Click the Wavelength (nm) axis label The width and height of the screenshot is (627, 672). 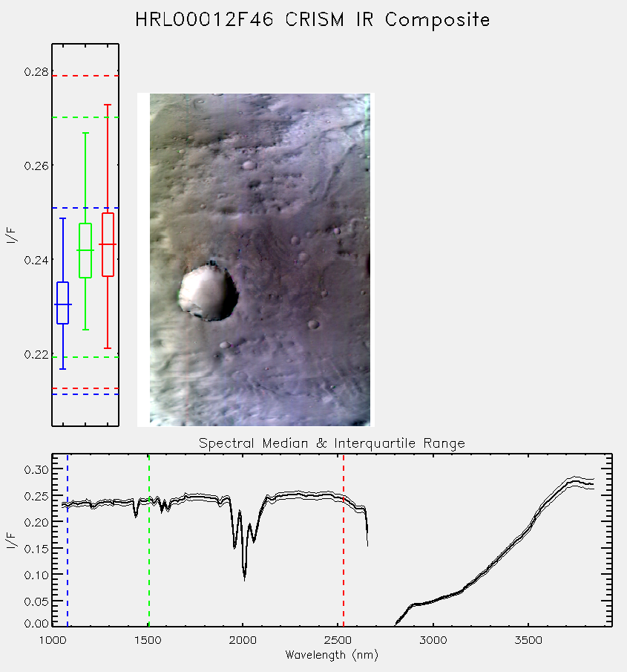(x=332, y=655)
